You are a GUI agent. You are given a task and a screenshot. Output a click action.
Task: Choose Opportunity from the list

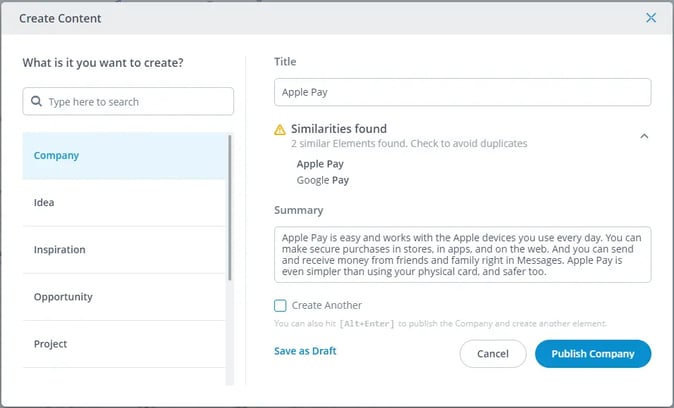[124, 297]
